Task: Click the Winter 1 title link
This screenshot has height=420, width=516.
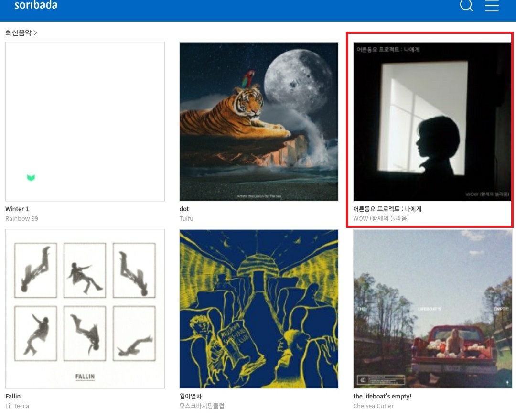Action: [x=17, y=209]
